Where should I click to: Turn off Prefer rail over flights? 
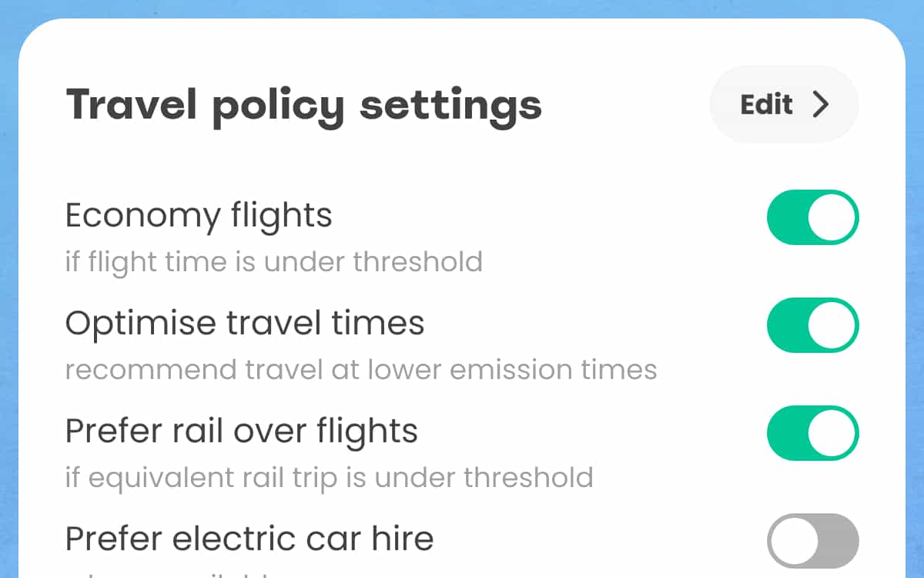[812, 433]
